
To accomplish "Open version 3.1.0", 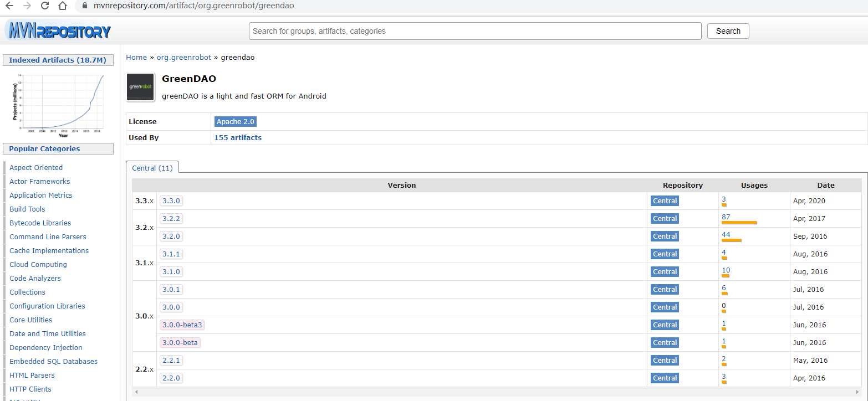I will click(x=171, y=271).
